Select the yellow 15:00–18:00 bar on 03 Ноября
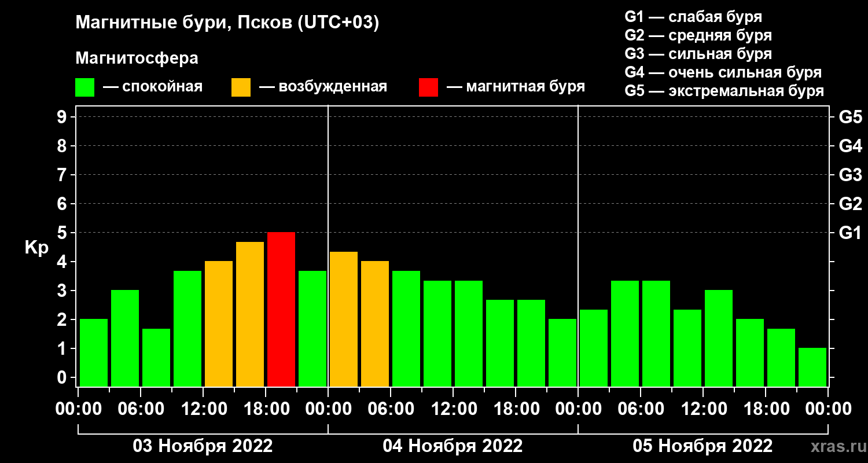The height and width of the screenshot is (463, 868). pyautogui.click(x=250, y=314)
